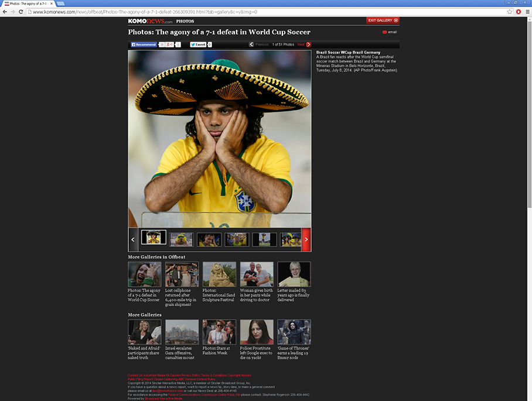Screen dimensions: 532x401
Task: Click the Federal Communications Commission Online Public File link
Action: [204, 395]
